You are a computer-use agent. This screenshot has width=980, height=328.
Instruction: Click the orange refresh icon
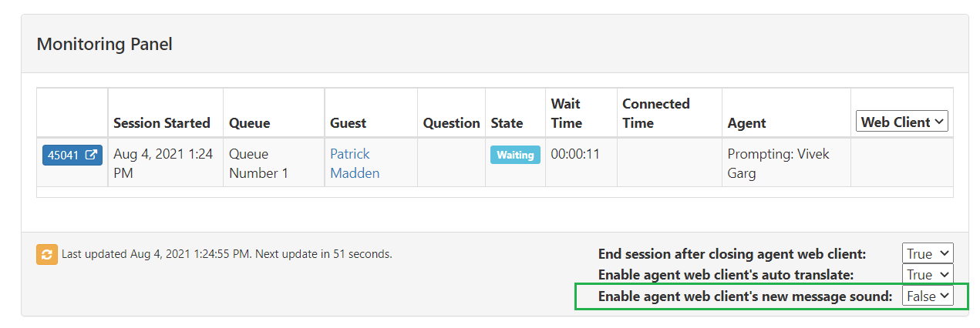(x=47, y=254)
